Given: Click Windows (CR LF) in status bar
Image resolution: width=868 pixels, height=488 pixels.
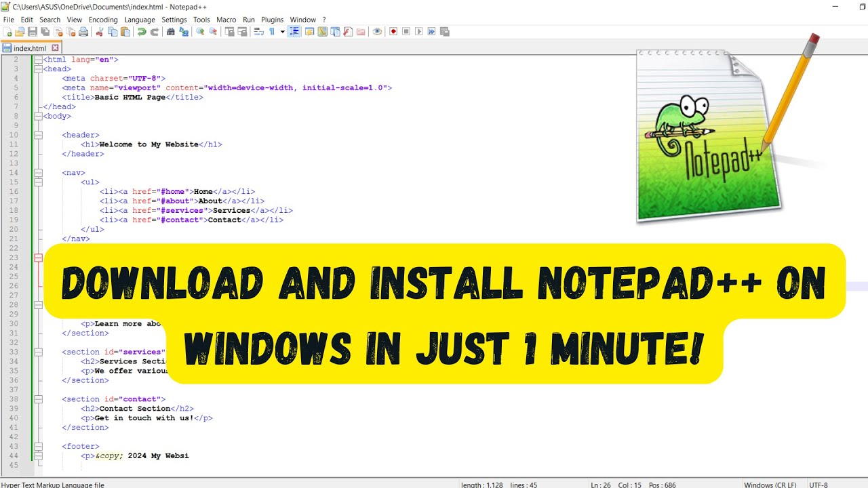Looking at the screenshot, I should (770, 485).
